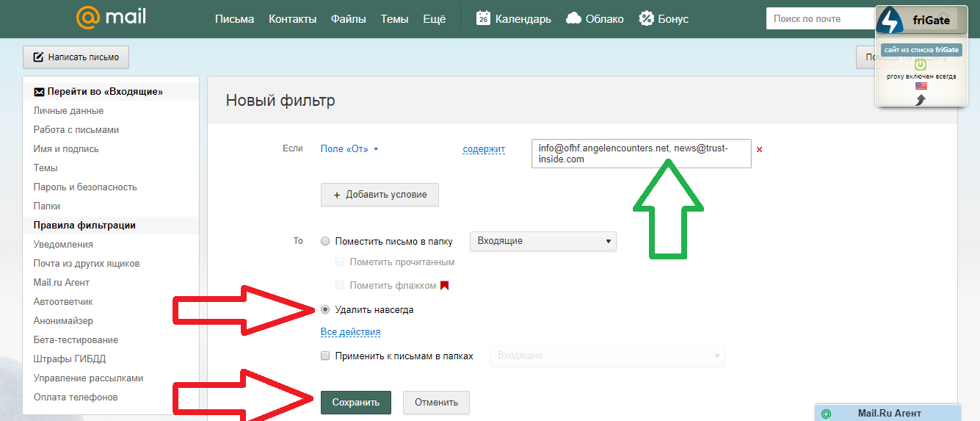
Task: Enable Применить к письмам в папках
Action: (x=325, y=356)
